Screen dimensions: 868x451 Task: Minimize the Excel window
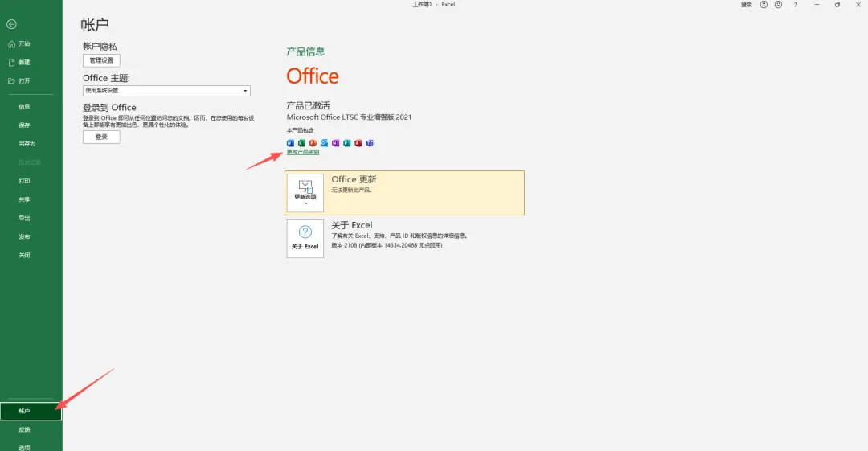(817, 5)
